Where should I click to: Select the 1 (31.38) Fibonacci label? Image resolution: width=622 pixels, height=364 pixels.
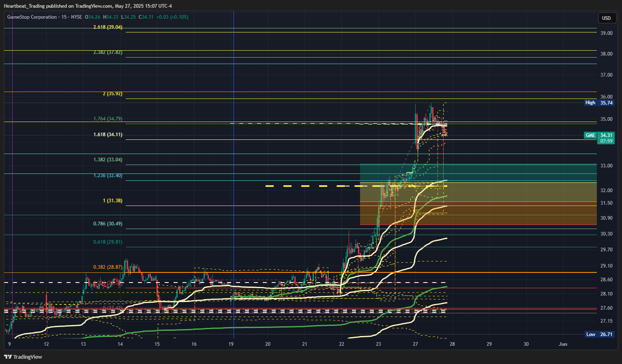(x=113, y=201)
